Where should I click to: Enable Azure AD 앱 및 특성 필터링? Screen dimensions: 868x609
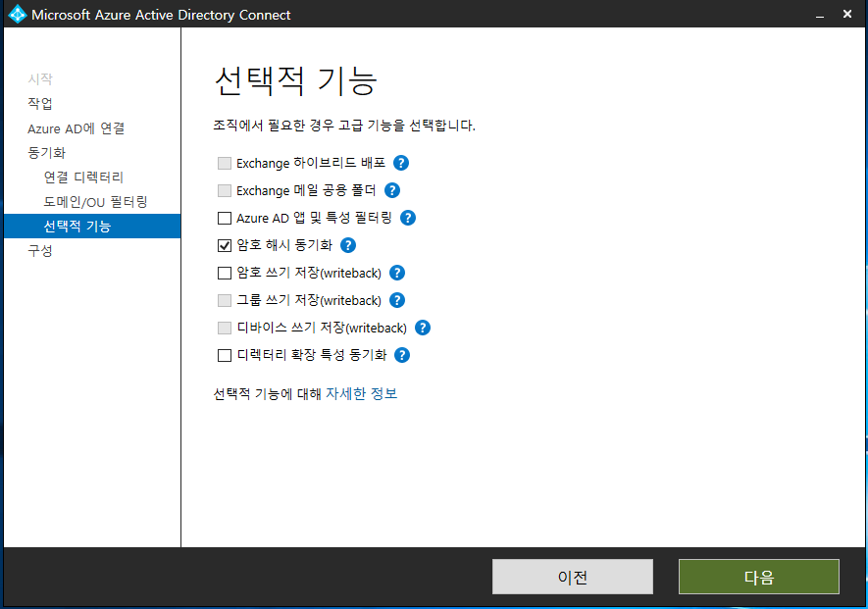(x=225, y=218)
